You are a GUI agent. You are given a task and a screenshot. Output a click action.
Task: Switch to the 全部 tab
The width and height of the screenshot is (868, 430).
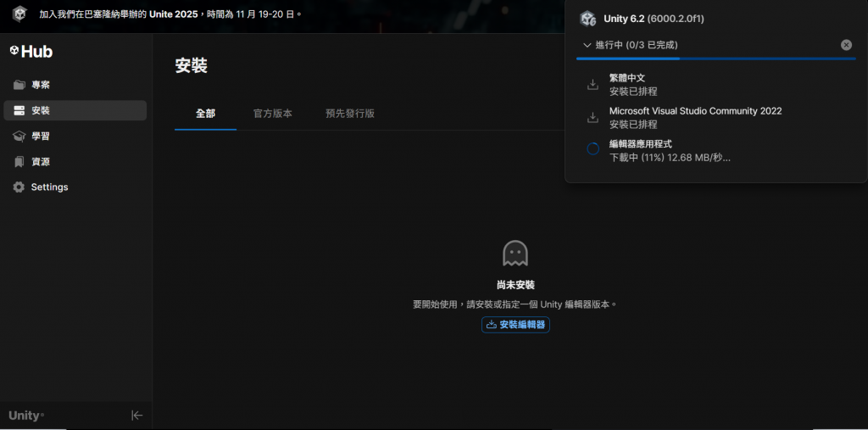pyautogui.click(x=205, y=114)
